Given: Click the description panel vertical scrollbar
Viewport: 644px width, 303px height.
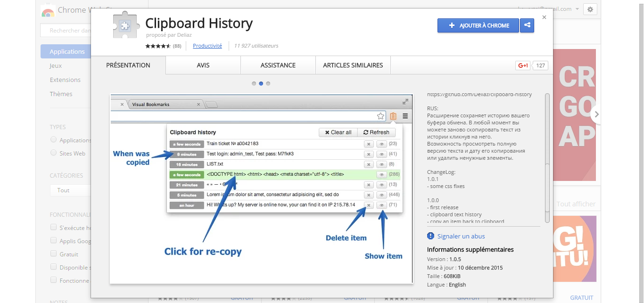Looking at the screenshot, I should [x=547, y=158].
